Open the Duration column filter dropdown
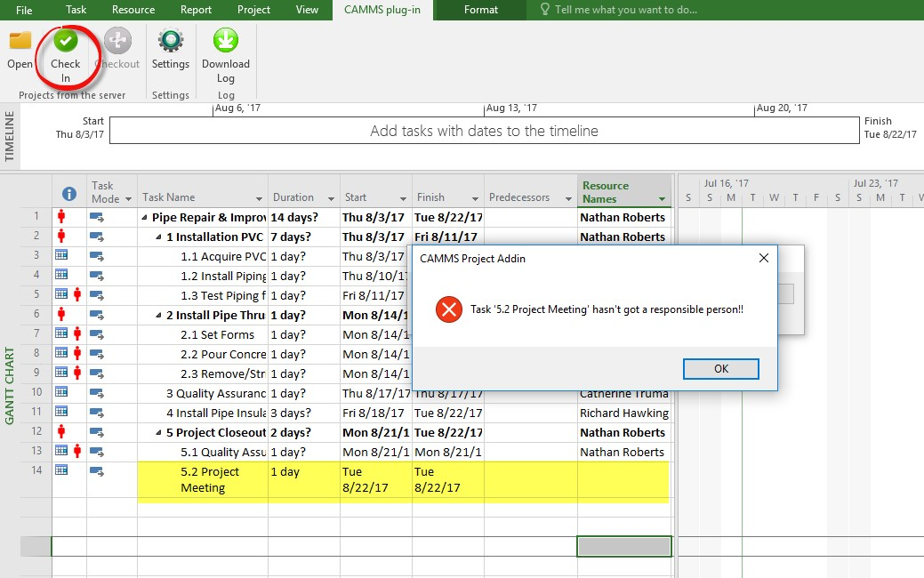 pyautogui.click(x=331, y=198)
